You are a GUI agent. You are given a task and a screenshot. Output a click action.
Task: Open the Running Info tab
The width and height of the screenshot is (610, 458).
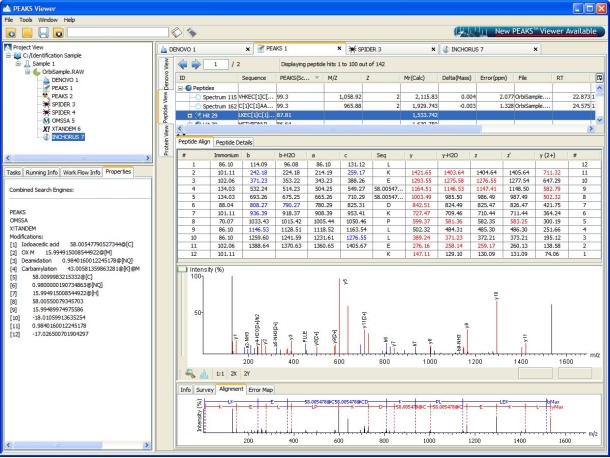pos(42,172)
